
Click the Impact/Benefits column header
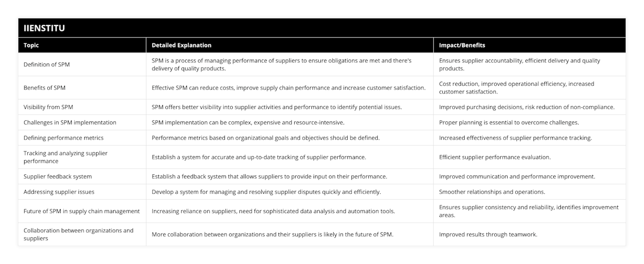pos(462,46)
